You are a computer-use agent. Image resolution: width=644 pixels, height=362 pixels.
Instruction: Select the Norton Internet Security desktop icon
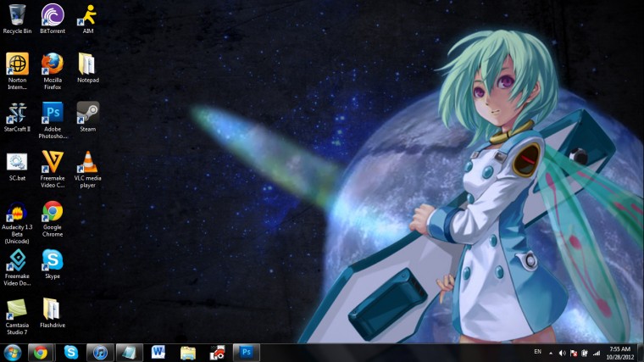coord(17,71)
